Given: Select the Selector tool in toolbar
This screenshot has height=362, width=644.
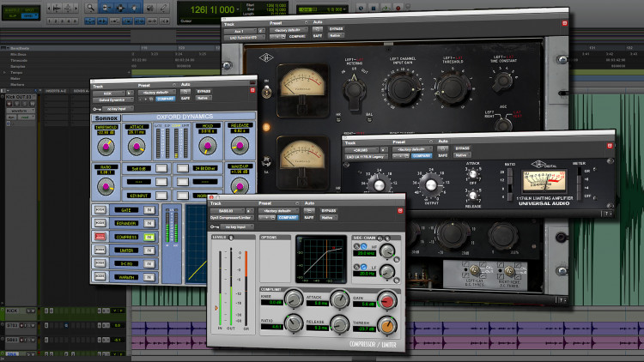Looking at the screenshot, I should coord(120,8).
